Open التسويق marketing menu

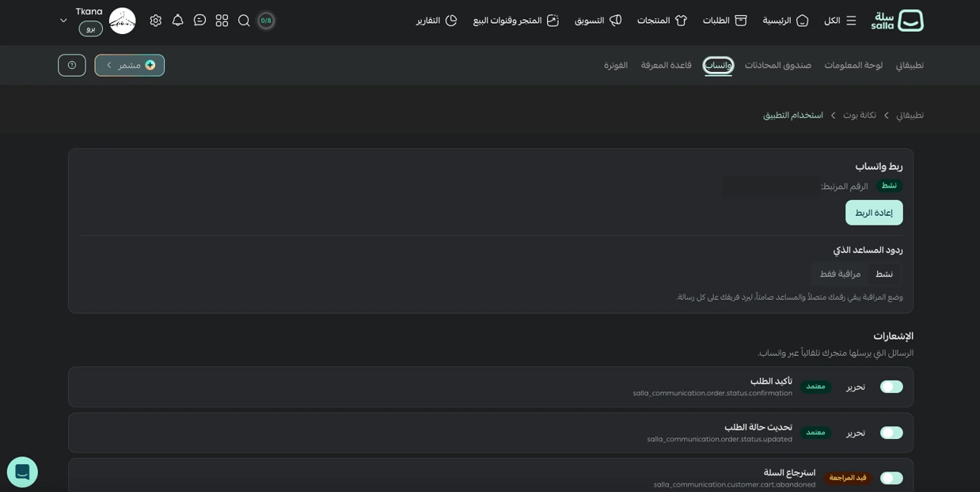click(x=598, y=21)
